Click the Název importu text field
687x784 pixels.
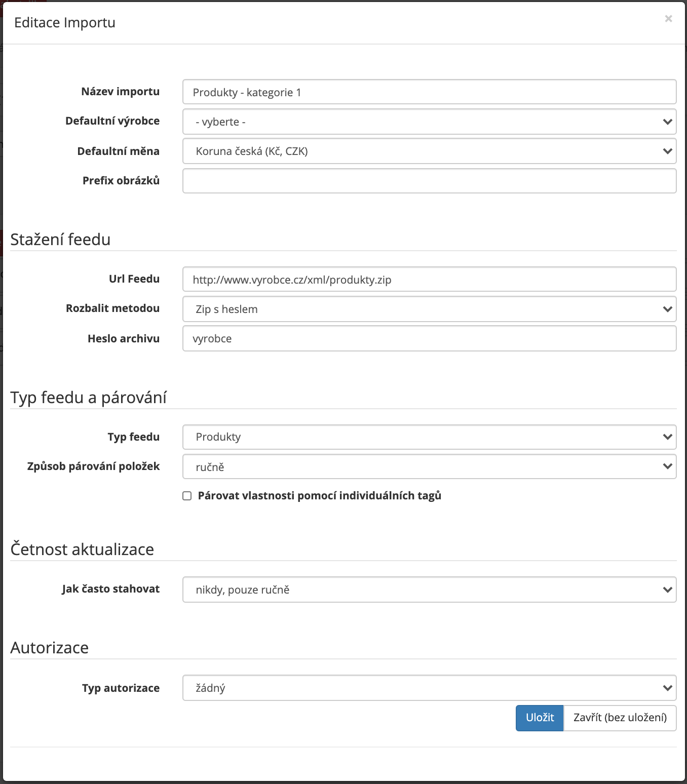[429, 92]
